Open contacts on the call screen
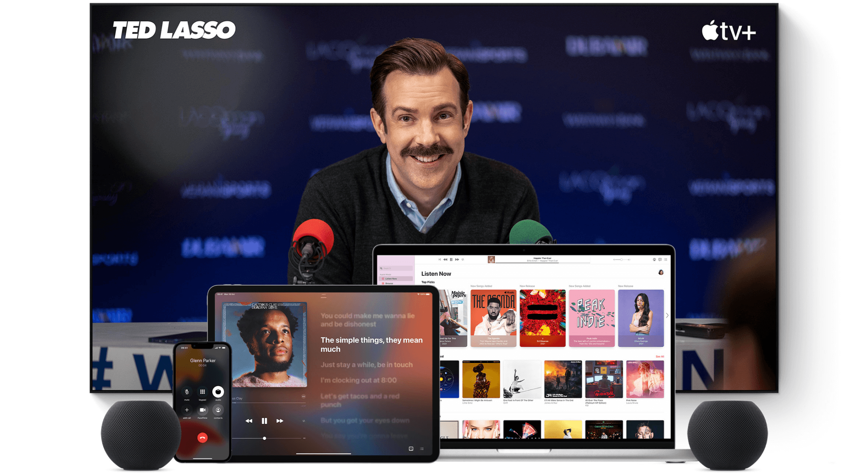868x473 pixels. [218, 410]
